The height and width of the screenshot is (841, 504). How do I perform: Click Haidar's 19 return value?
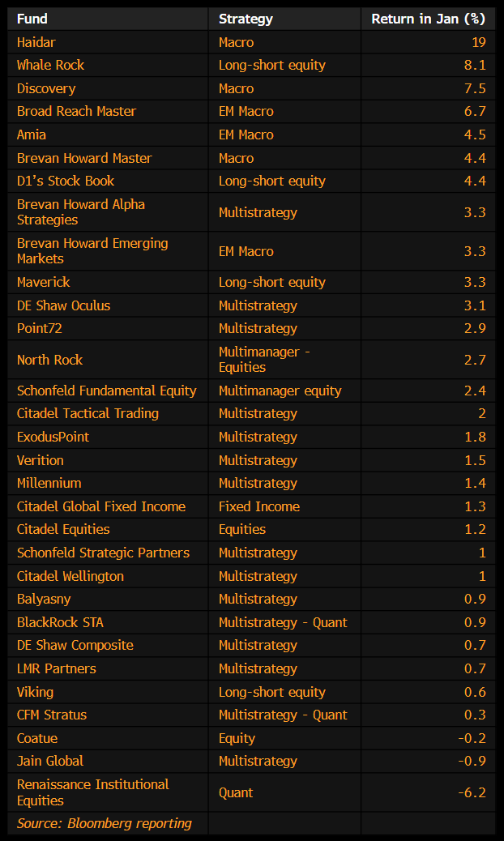coord(479,42)
